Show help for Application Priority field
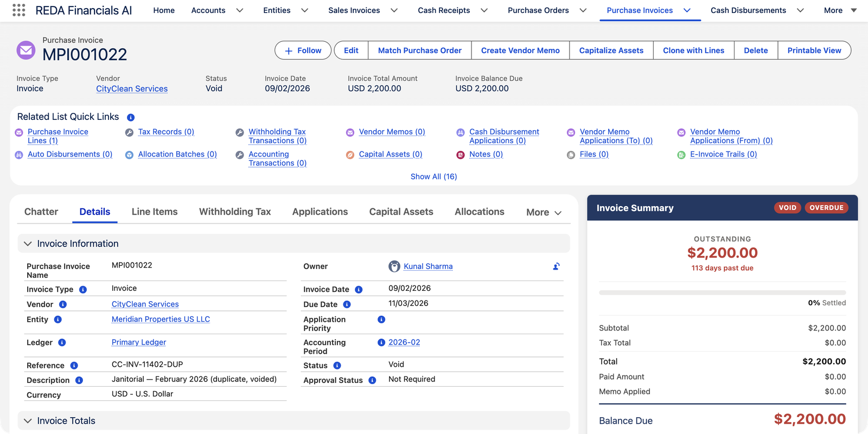This screenshot has height=434, width=868. pyautogui.click(x=381, y=320)
